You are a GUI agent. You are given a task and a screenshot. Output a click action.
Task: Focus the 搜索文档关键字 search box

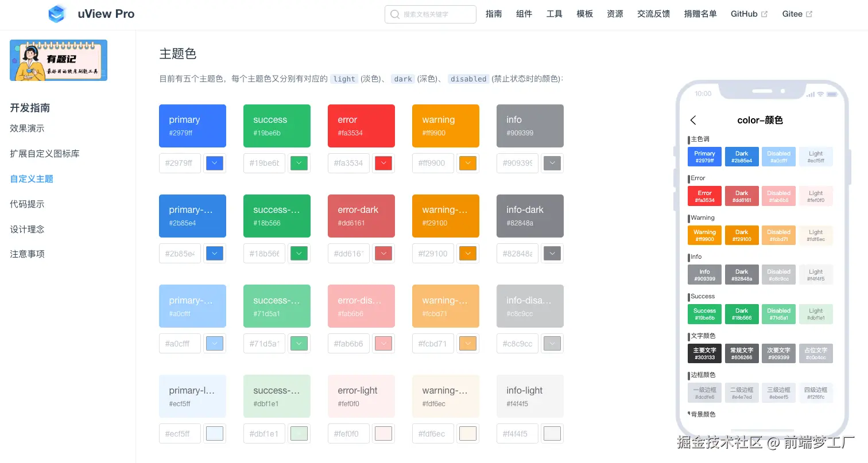click(x=431, y=14)
